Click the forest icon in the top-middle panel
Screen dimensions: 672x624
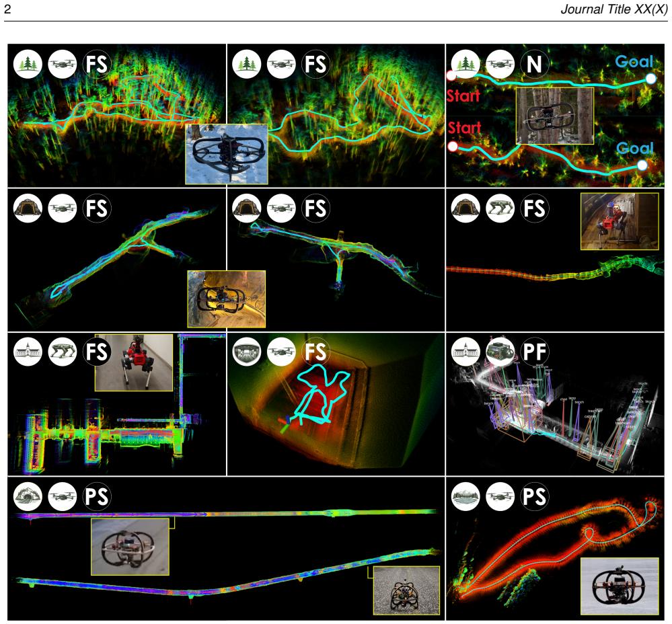coord(247,64)
